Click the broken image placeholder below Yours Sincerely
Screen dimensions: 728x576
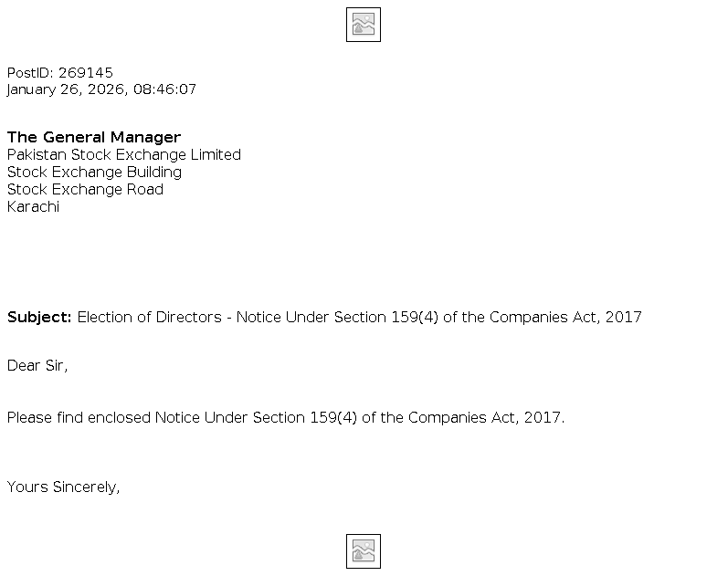point(363,551)
